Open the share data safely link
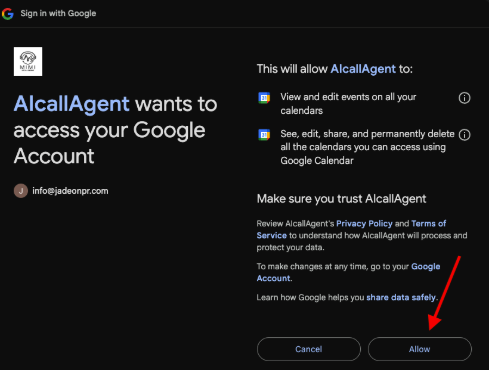The width and height of the screenshot is (489, 370). click(x=401, y=297)
